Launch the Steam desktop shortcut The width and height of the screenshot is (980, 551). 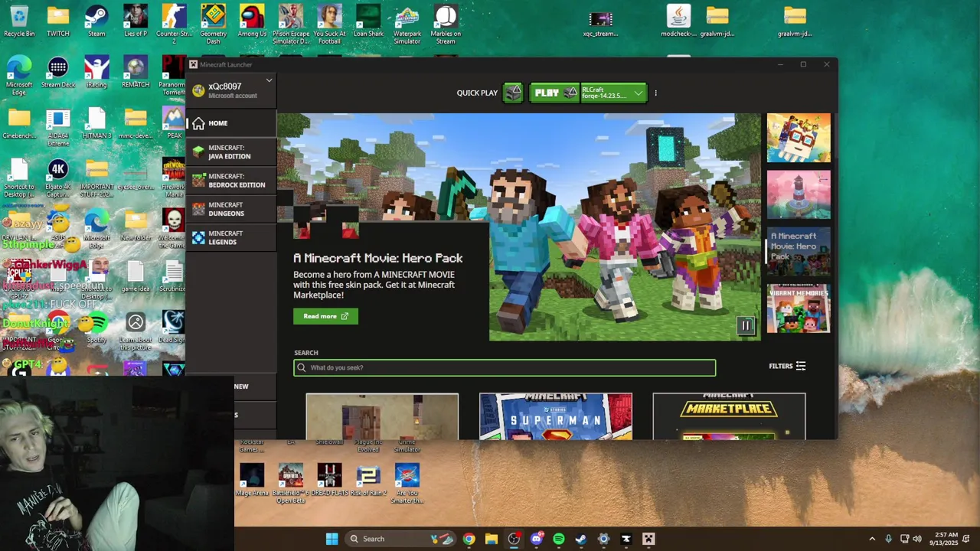96,21
